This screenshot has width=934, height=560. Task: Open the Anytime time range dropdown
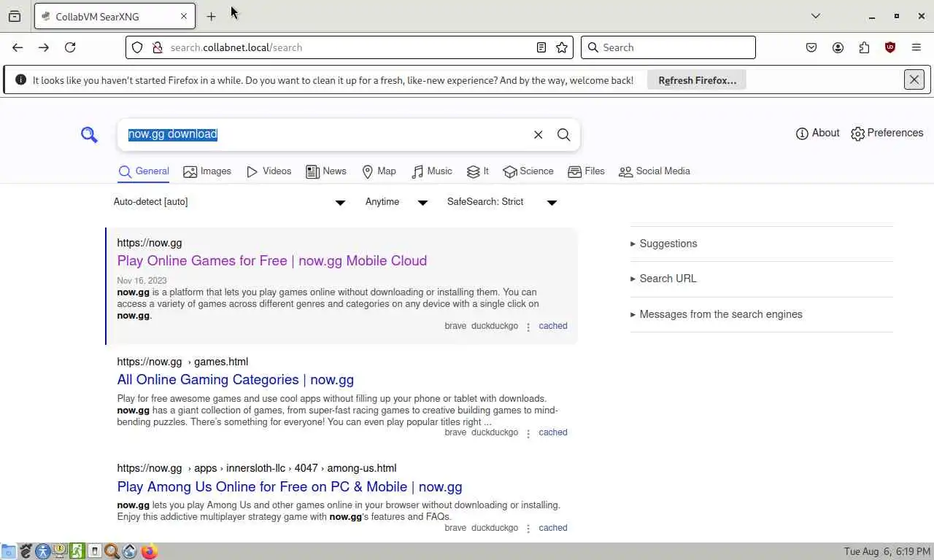(396, 202)
